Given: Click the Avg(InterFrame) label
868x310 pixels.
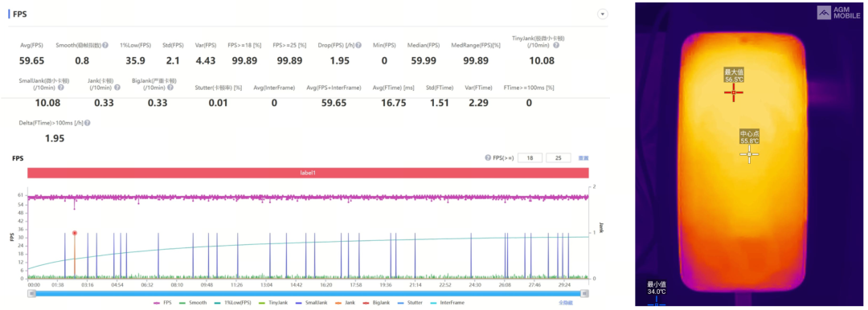Looking at the screenshot, I should point(274,88).
